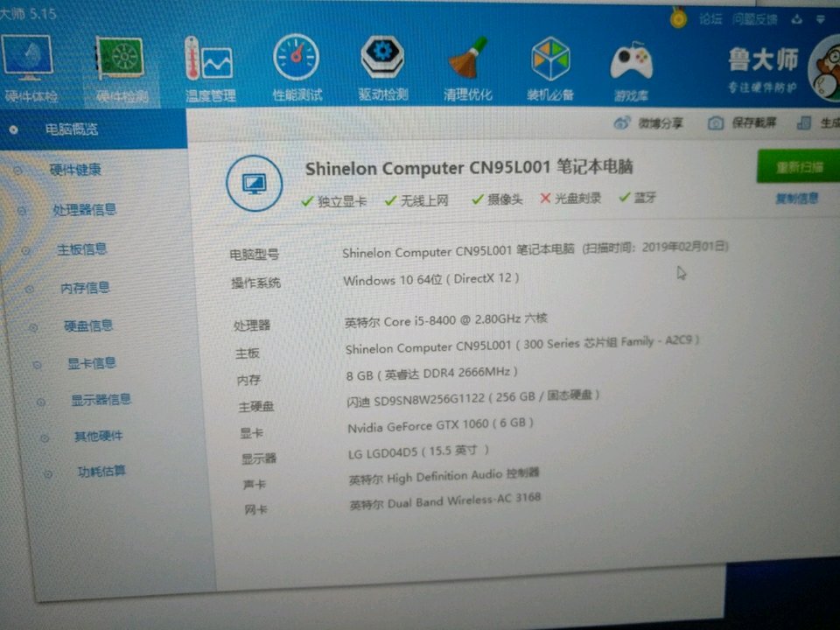
Task: Click the bullet icon beside 硬件健康
Action: pyautogui.click(x=17, y=171)
